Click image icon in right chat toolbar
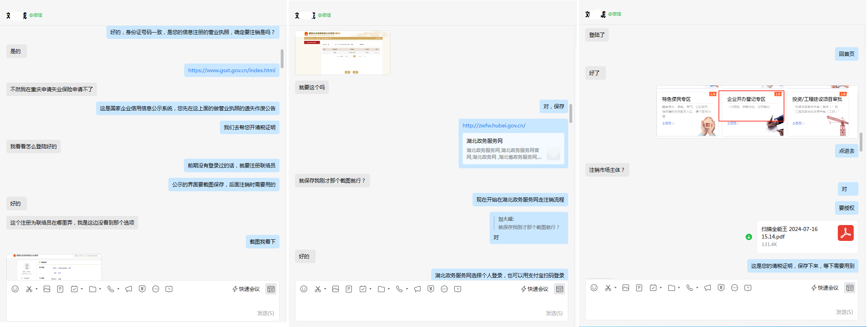868x327 pixels. click(x=626, y=288)
